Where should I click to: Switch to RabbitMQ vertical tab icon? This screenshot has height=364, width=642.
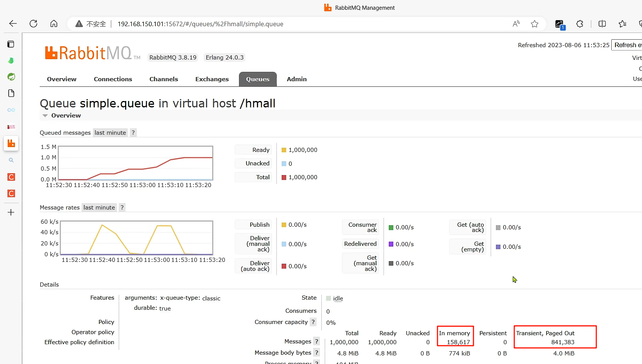11,143
